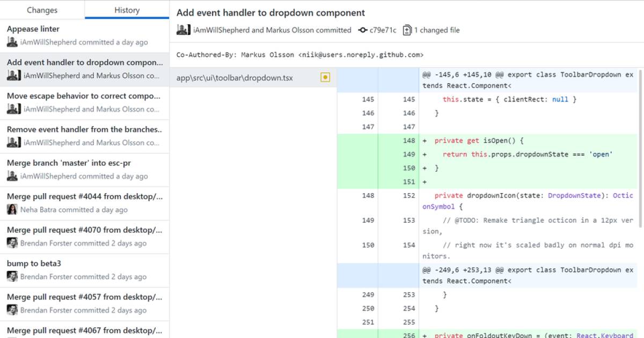
Task: Click the commit icon next to c79e71c
Action: click(363, 30)
